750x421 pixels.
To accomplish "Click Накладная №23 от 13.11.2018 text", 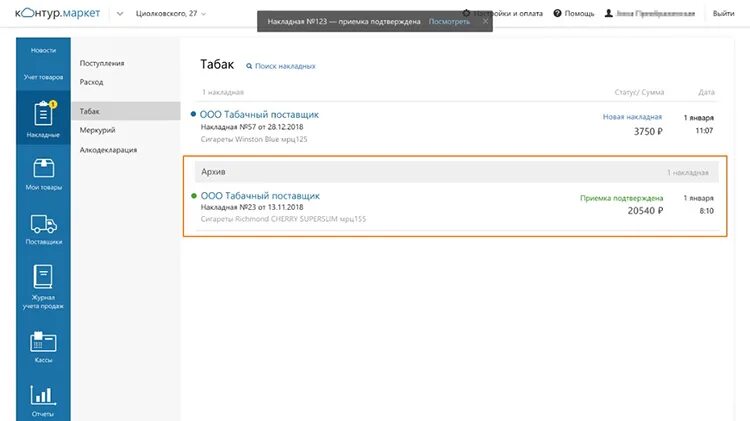I will pyautogui.click(x=252, y=207).
